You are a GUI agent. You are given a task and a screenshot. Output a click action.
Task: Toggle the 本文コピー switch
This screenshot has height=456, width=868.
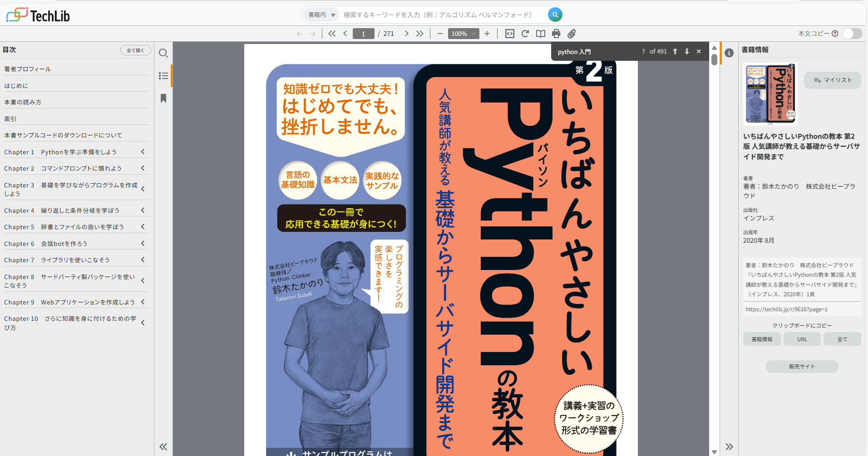click(x=852, y=34)
